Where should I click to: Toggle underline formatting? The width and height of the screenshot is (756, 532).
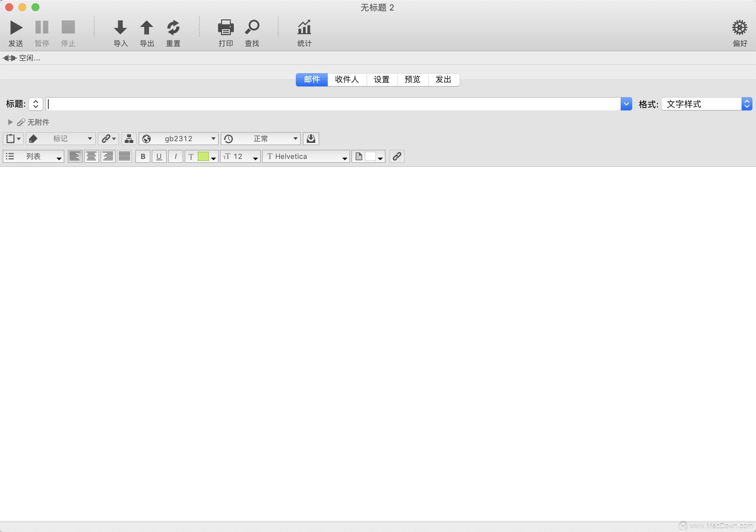point(159,156)
